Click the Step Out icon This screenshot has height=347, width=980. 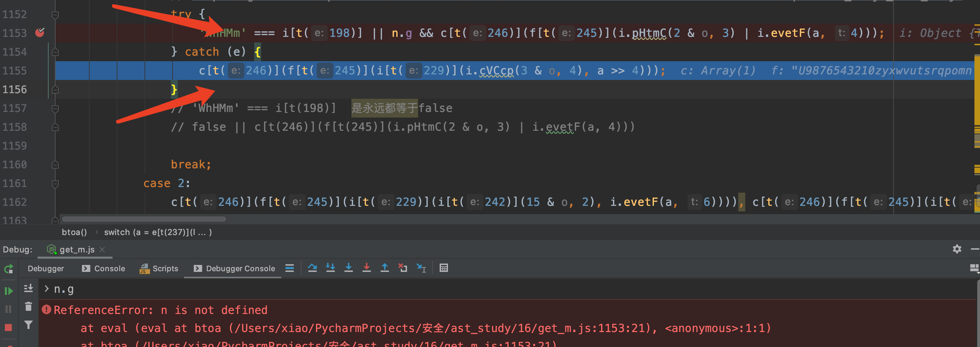click(385, 268)
